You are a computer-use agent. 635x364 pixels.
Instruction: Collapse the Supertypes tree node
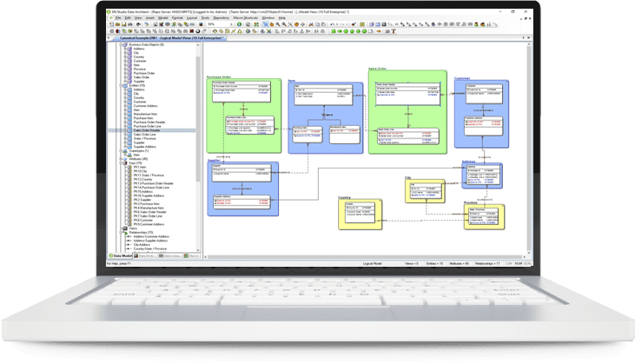pos(121,150)
